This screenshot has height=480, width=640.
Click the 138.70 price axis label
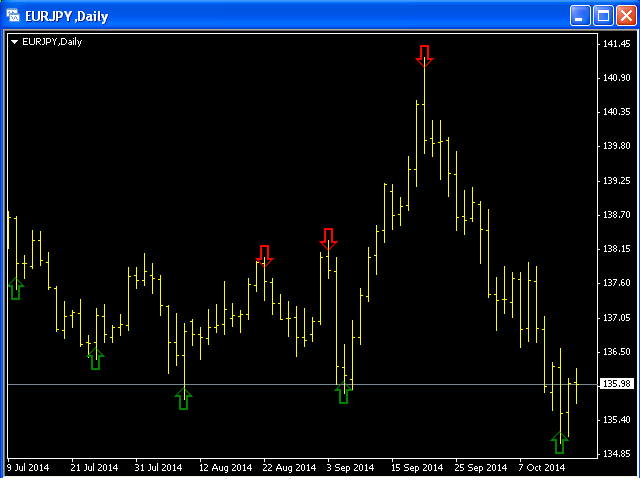[616, 215]
